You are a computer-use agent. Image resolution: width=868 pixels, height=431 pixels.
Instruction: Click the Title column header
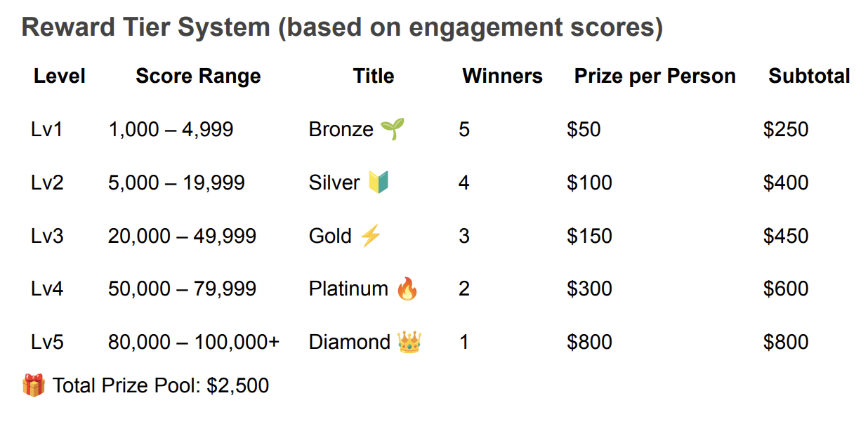click(x=374, y=76)
